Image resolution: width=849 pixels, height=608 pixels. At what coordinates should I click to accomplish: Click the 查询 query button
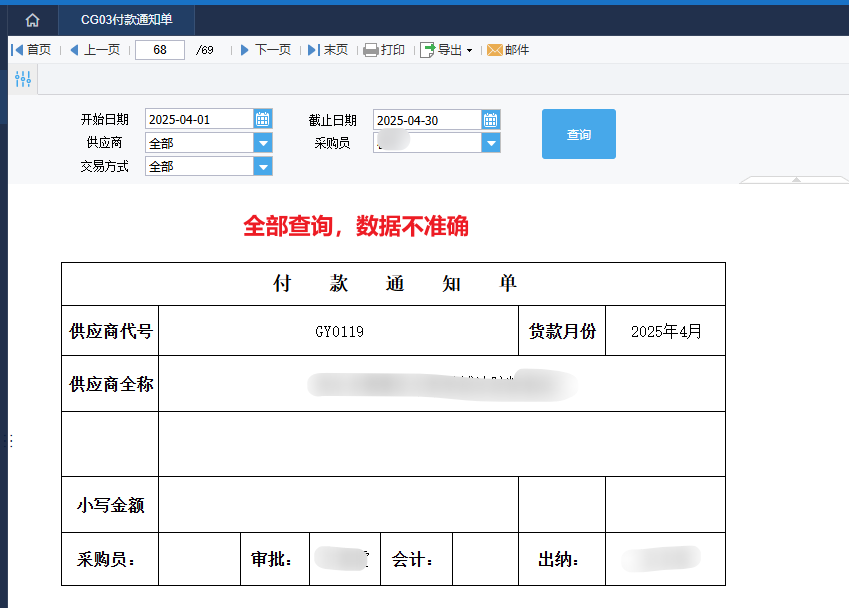point(579,134)
